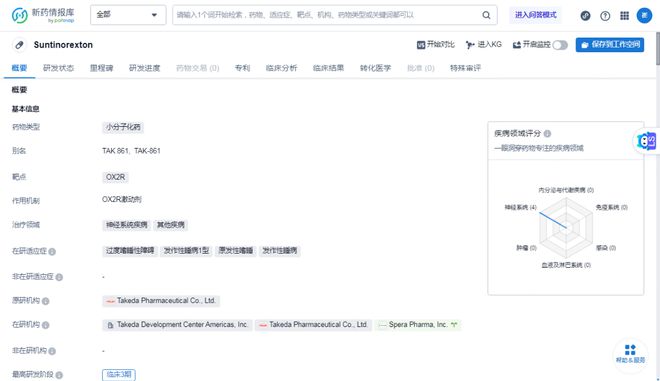This screenshot has width=660, height=381.
Task: Click info icon beside 疾病领域评分
Action: click(x=547, y=134)
